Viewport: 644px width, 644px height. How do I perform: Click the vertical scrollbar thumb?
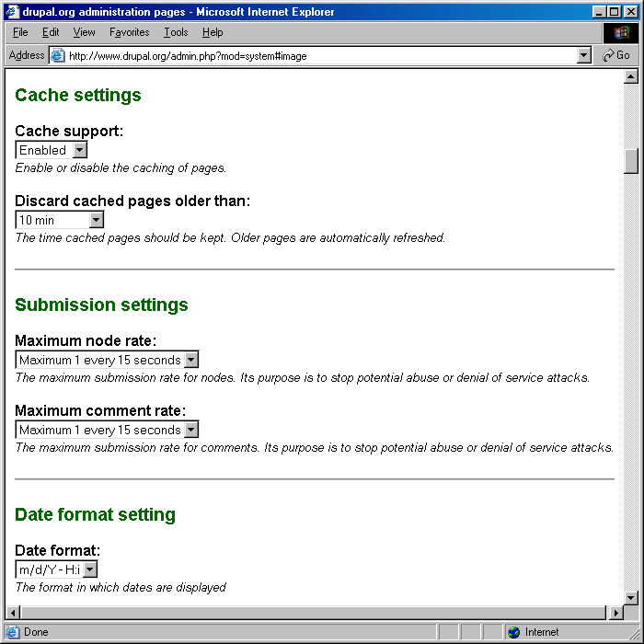point(631,161)
